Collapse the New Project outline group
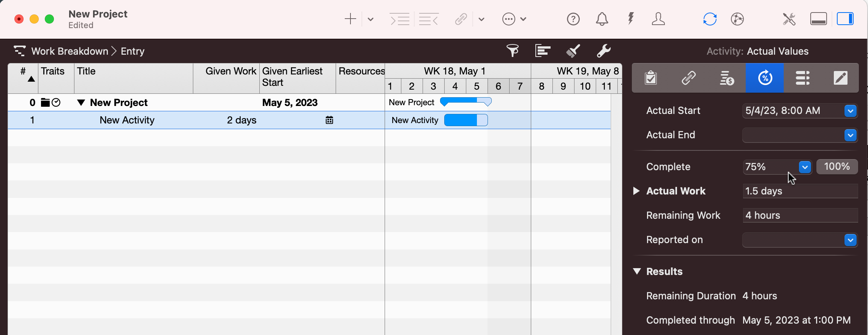The height and width of the screenshot is (335, 868). 81,103
